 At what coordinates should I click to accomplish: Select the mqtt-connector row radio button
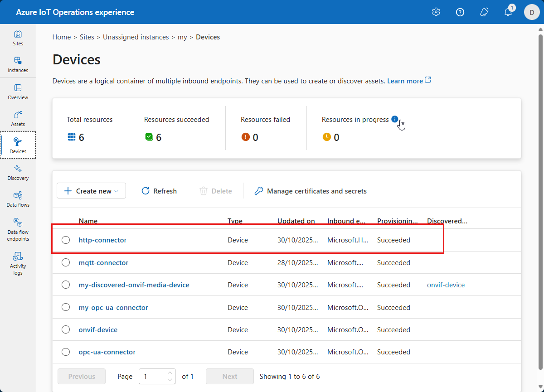pos(66,263)
